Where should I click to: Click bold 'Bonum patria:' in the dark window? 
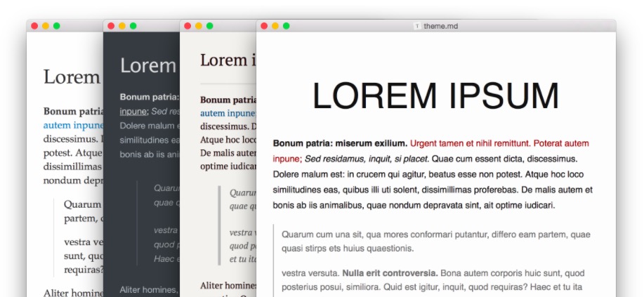(150, 98)
